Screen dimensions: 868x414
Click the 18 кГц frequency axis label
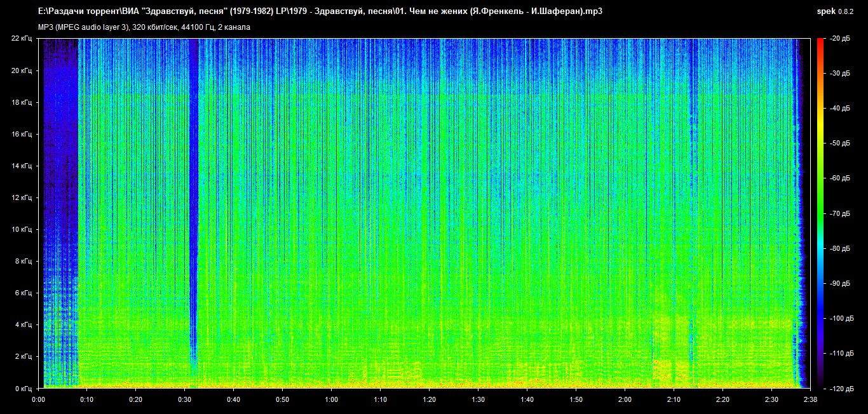click(22, 102)
